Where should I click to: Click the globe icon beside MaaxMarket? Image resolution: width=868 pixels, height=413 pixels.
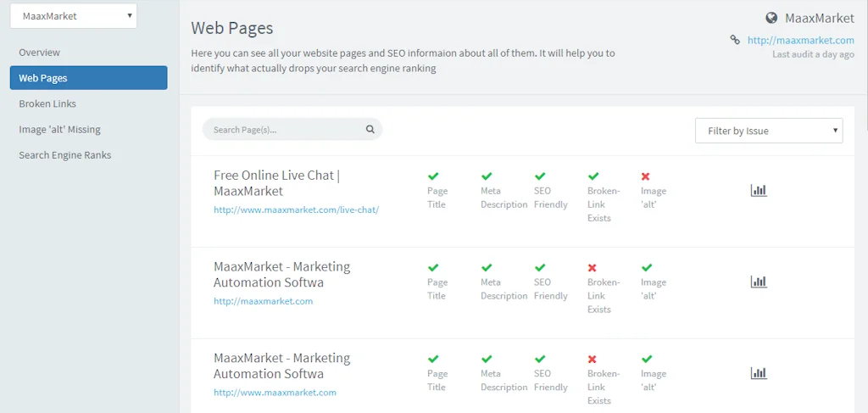pos(771,19)
